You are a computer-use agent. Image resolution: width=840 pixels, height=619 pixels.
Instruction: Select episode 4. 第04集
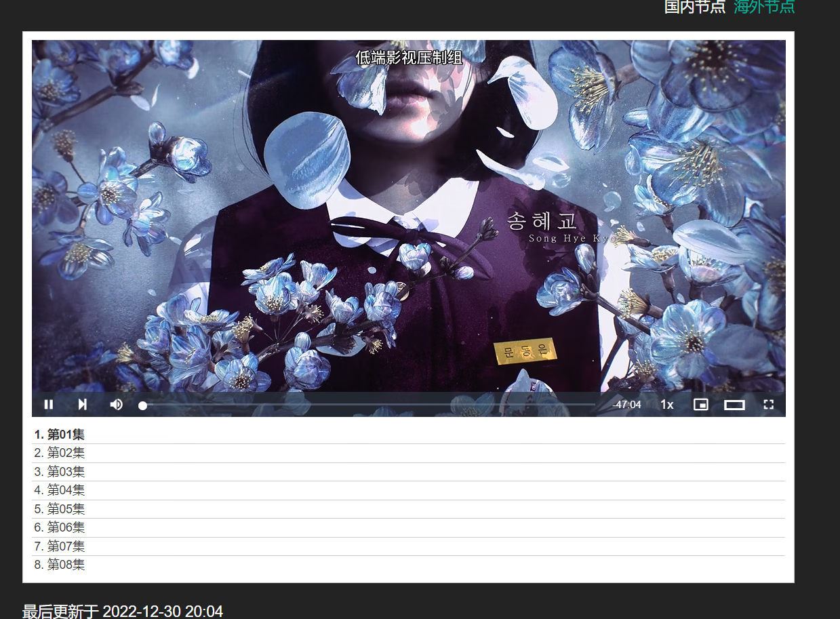[409, 490]
